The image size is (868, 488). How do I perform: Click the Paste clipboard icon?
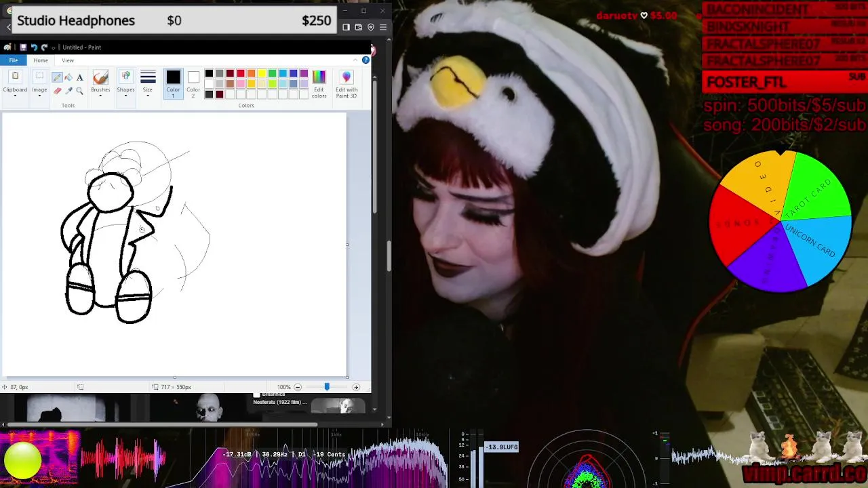[15, 77]
